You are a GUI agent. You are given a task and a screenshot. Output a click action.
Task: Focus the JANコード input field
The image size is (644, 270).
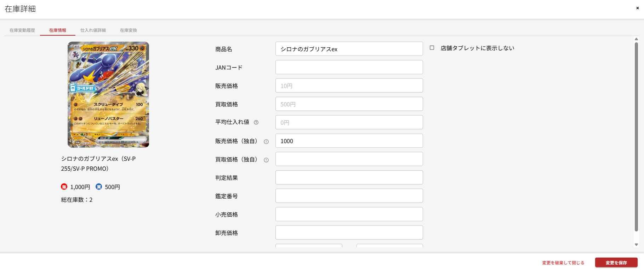[x=349, y=67]
